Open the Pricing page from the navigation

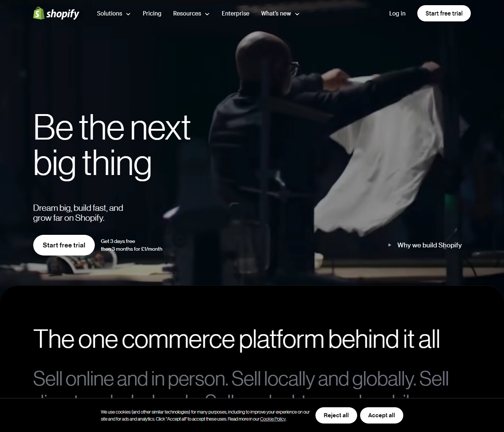(152, 13)
